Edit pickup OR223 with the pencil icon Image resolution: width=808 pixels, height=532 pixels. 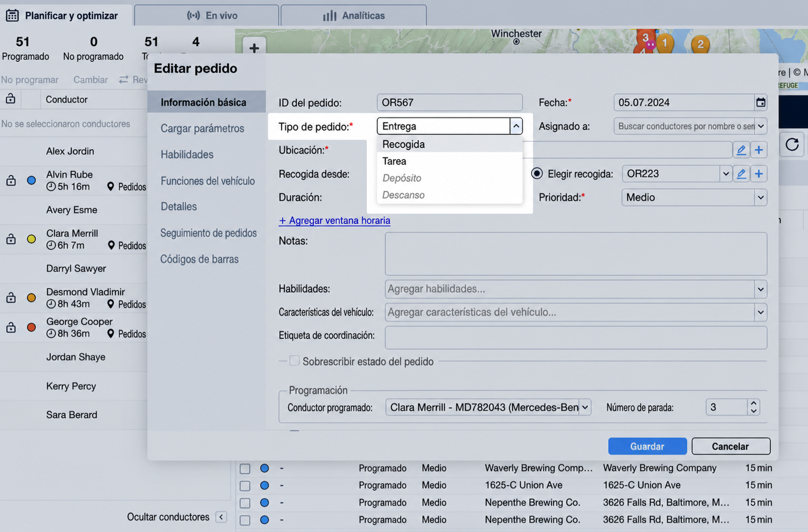tap(741, 174)
